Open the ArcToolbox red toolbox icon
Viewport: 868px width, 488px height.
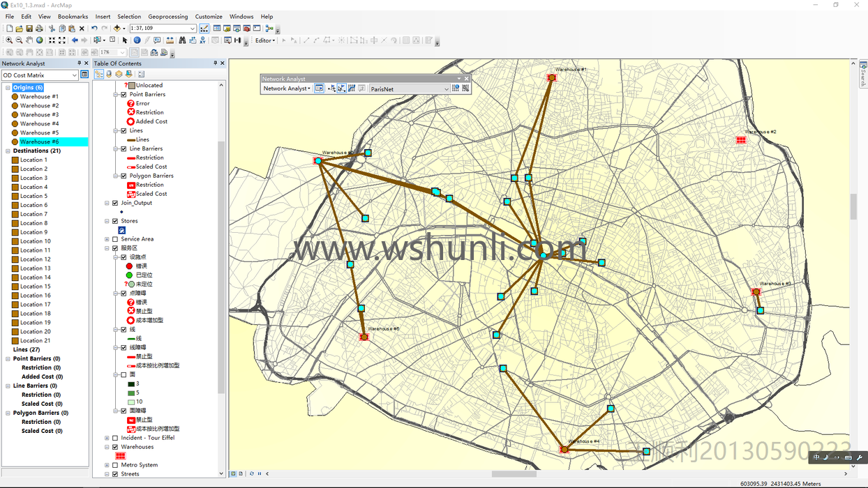point(246,29)
